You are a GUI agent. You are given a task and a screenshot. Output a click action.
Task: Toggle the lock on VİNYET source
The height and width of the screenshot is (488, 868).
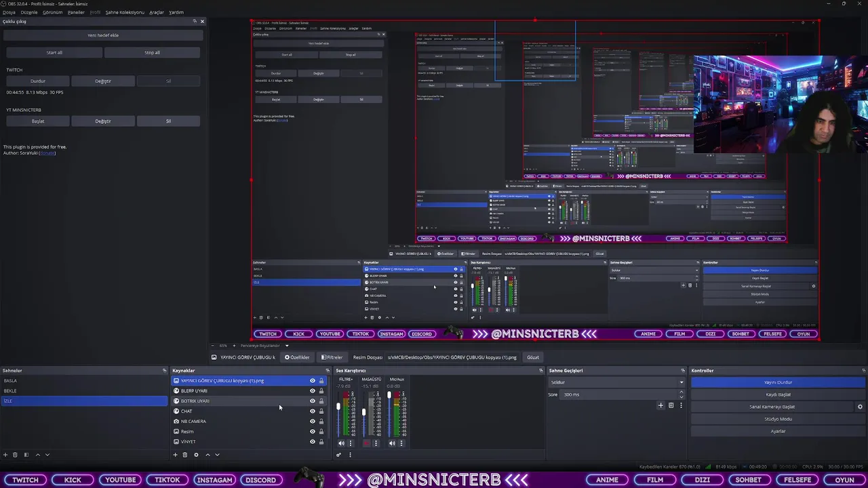tap(321, 442)
